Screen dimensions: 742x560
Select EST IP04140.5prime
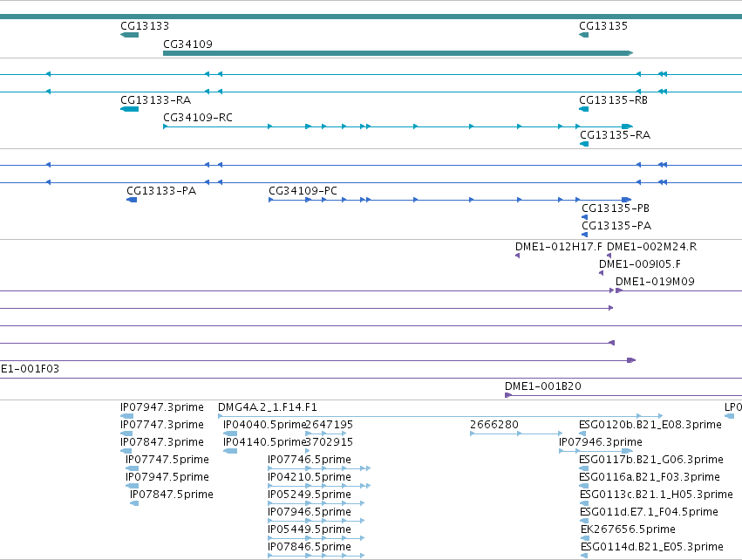click(264, 442)
